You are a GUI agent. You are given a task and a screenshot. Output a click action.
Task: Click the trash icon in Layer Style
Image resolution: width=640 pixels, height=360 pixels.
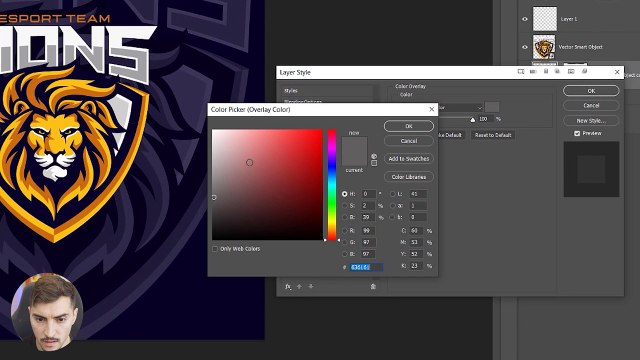373,287
